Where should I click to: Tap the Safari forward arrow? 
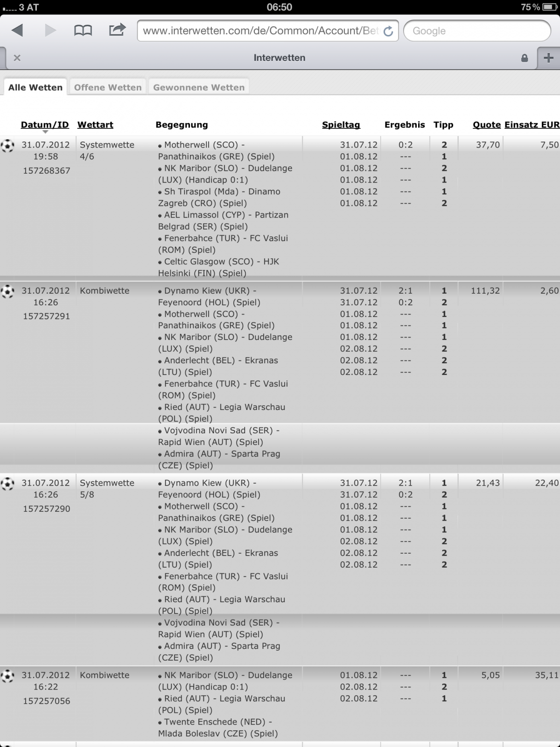coord(50,31)
